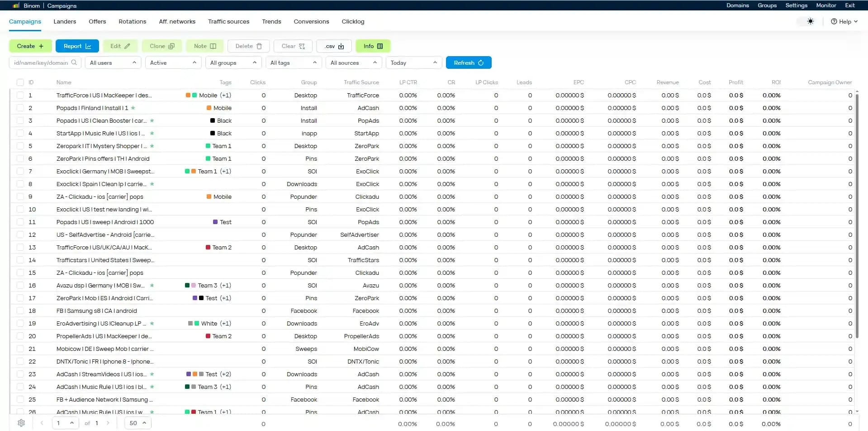
Task: Click the orange Mobile tag swatch on Popads Finland row
Action: [209, 108]
